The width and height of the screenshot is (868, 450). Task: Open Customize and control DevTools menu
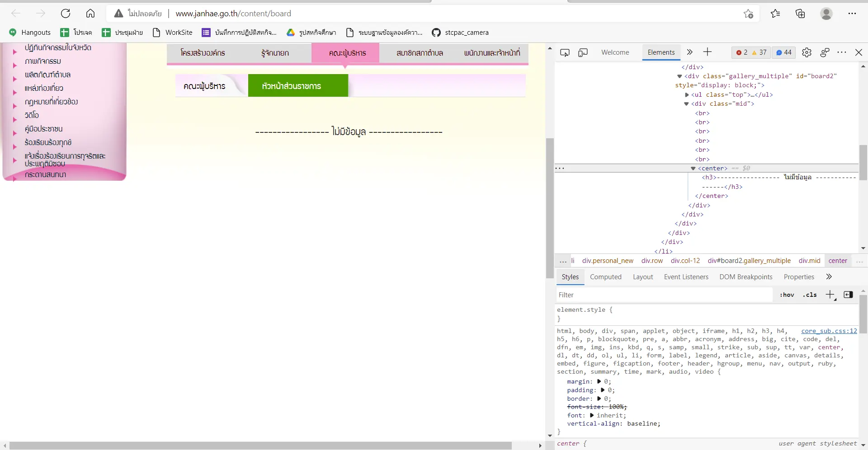coord(841,52)
